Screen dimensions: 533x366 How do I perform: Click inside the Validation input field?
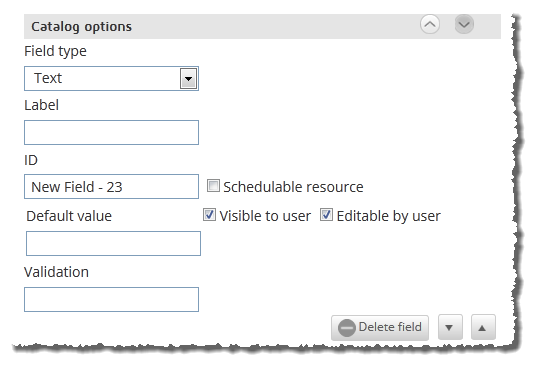point(111,299)
